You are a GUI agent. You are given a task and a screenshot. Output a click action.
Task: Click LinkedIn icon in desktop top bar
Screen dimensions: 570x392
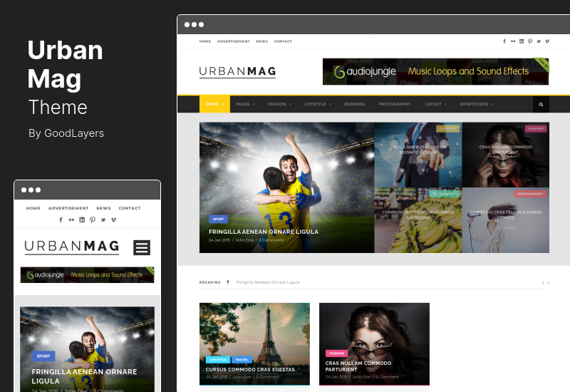(x=522, y=41)
